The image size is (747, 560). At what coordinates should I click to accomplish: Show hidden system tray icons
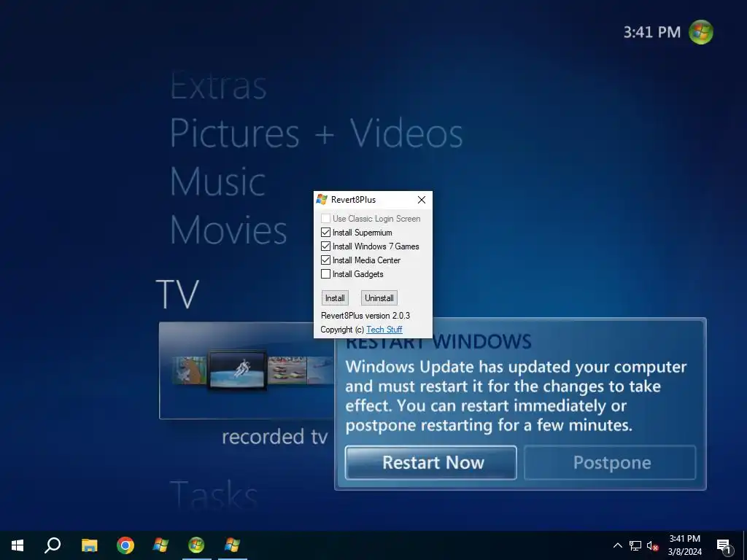pos(617,545)
